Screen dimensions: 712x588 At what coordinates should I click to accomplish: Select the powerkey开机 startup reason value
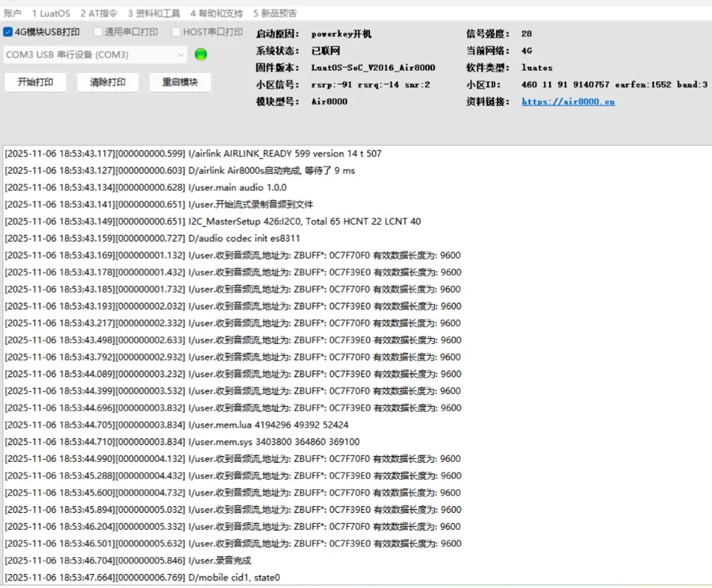pos(341,34)
